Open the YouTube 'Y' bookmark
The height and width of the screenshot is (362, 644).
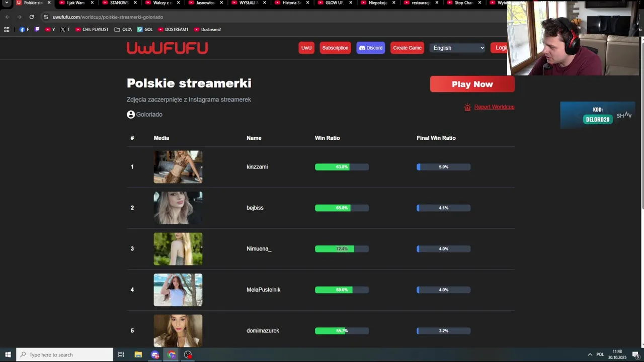(x=50, y=30)
